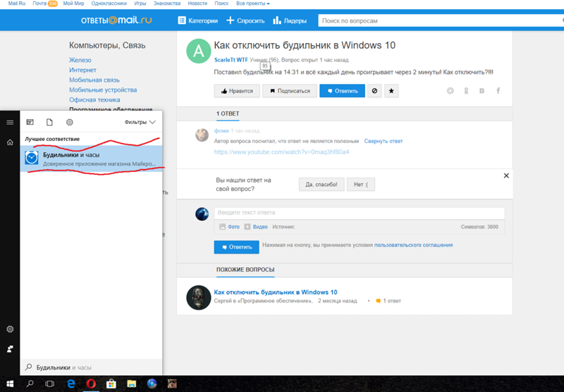Open the Фильтры dropdown
This screenshot has height=392, width=564.
coord(140,122)
